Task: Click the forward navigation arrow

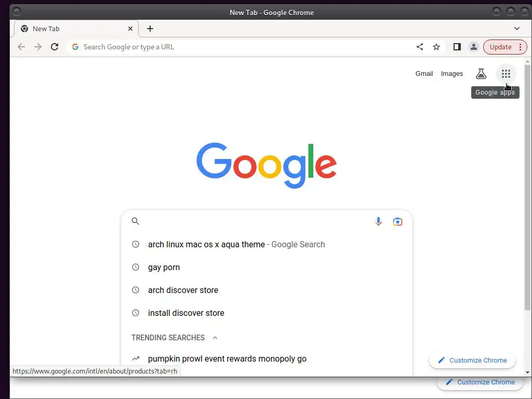Action: tap(38, 47)
